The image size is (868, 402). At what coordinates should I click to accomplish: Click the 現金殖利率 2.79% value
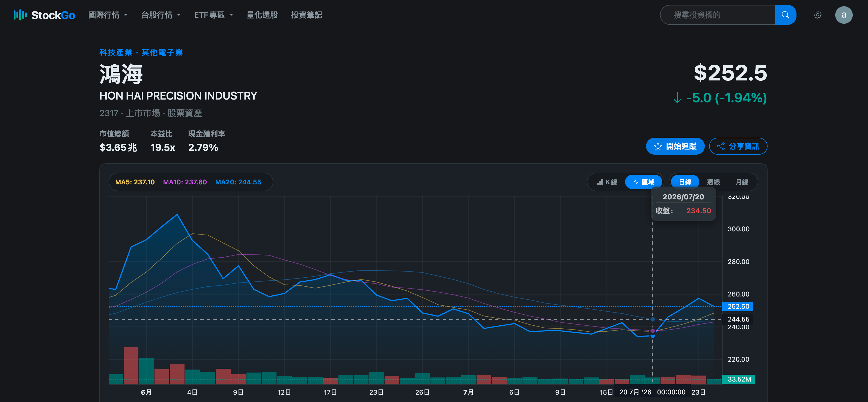(203, 148)
